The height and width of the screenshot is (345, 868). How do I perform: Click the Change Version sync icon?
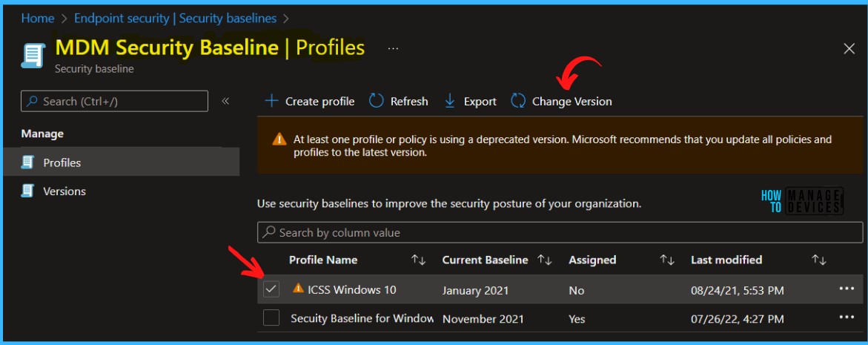tap(518, 101)
